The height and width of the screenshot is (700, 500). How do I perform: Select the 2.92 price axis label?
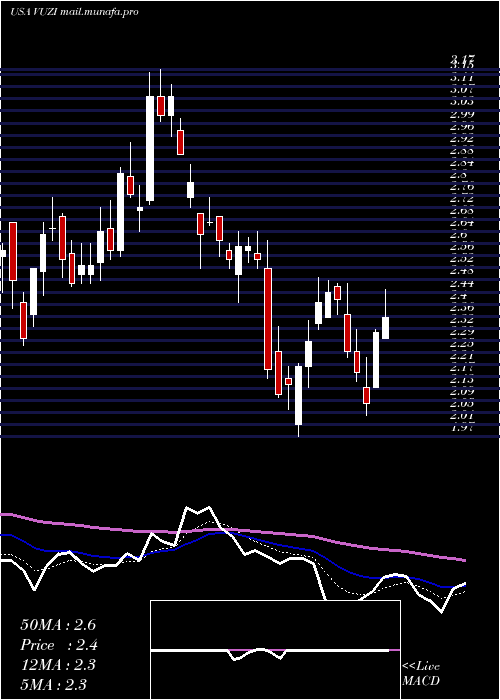click(462, 138)
